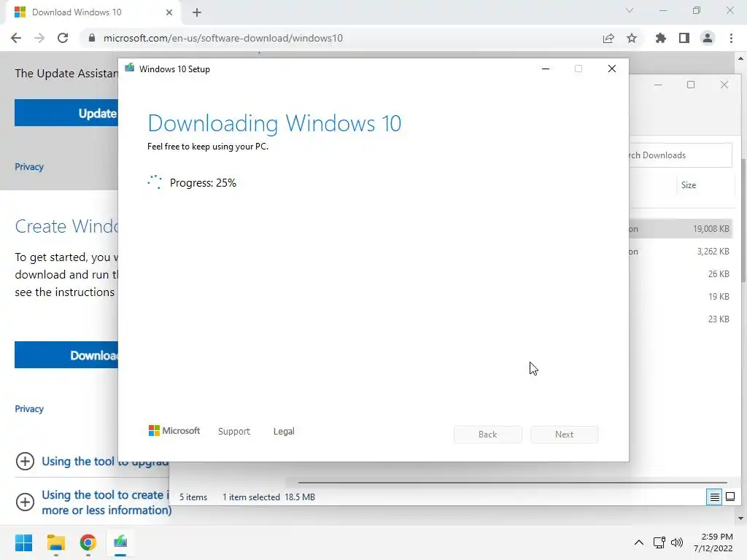Click '1 item selected 18.5 MB' status

click(x=268, y=497)
